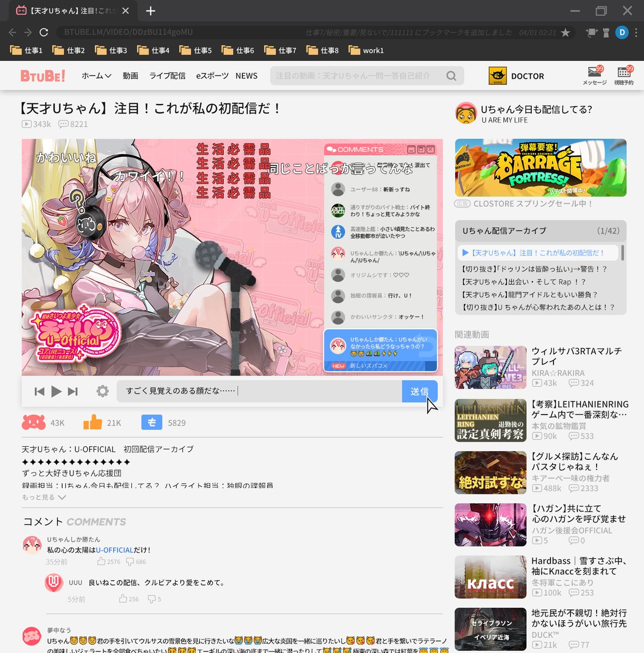The width and height of the screenshot is (644, 653).
Task: Open the messages envelope icon
Action: coord(594,72)
